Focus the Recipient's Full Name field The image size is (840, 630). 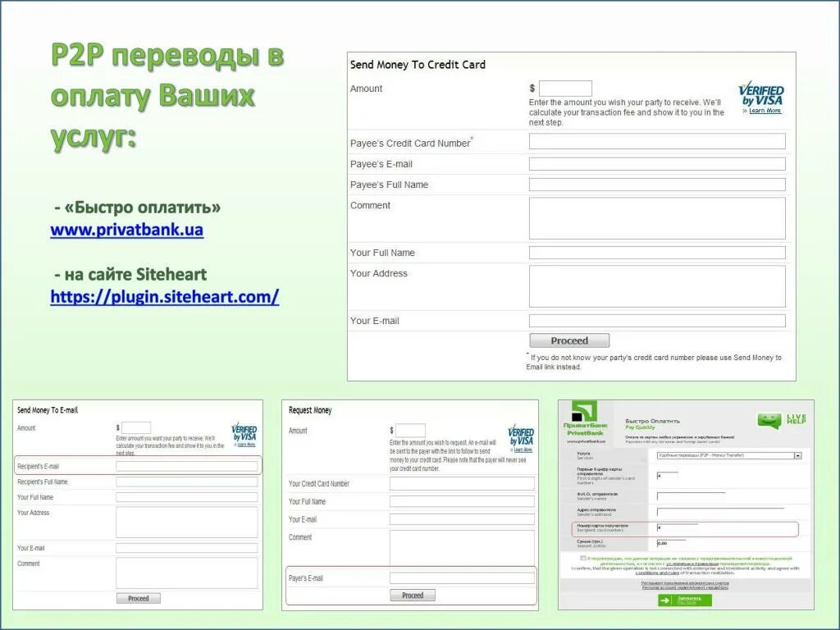tap(186, 482)
